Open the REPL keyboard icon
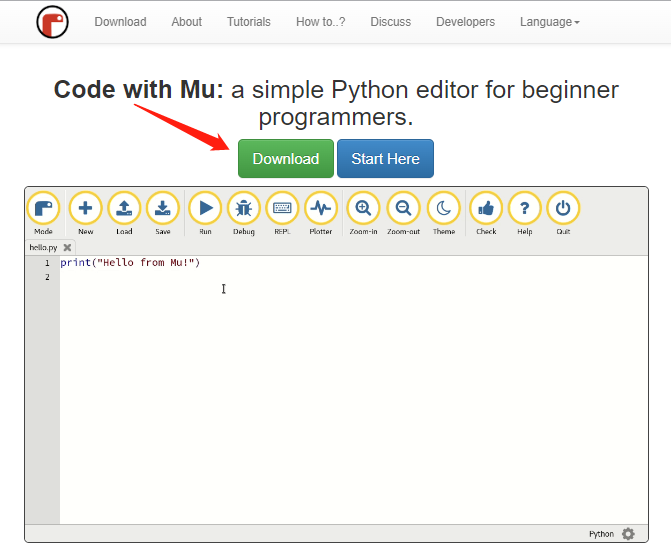The width and height of the screenshot is (671, 556). pos(282,209)
